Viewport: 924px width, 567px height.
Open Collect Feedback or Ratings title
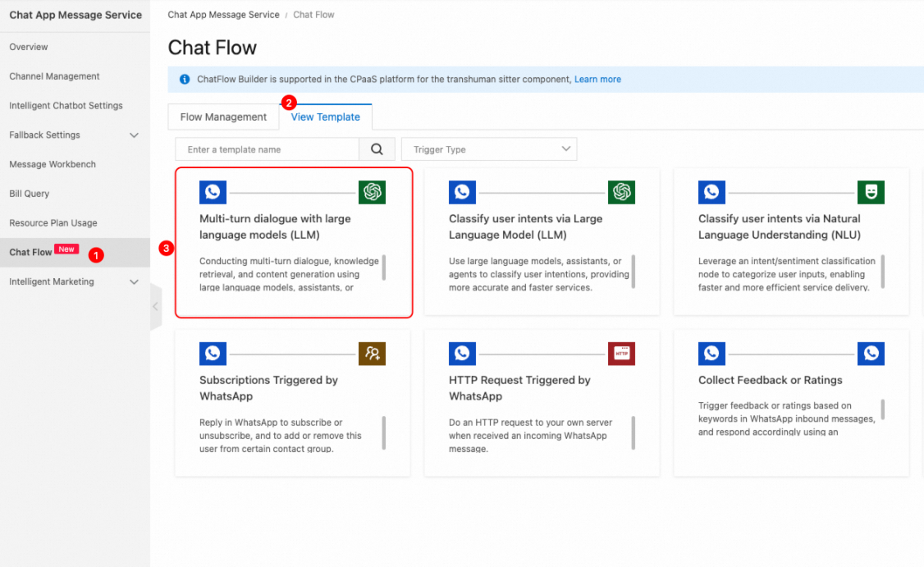pos(771,380)
